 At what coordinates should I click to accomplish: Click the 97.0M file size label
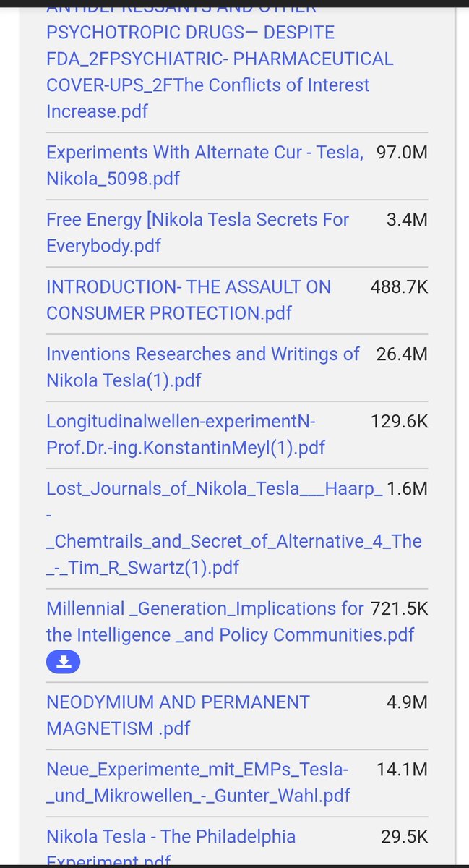coord(402,152)
